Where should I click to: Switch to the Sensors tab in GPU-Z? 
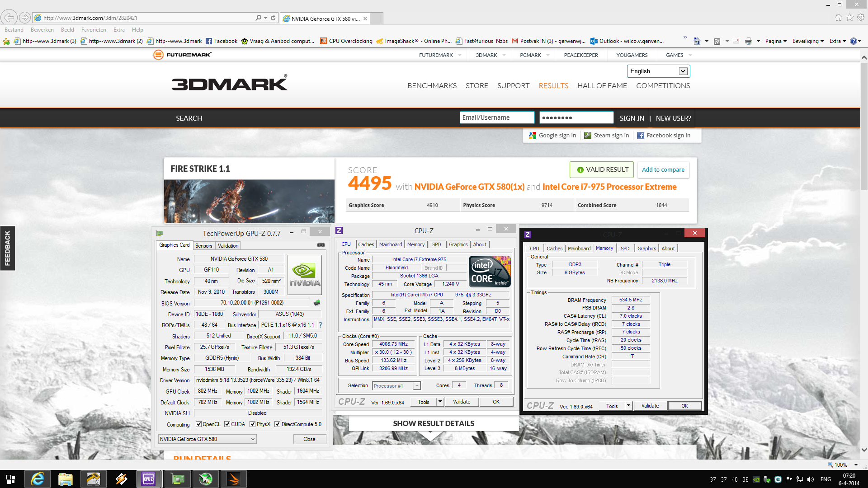tap(203, 246)
